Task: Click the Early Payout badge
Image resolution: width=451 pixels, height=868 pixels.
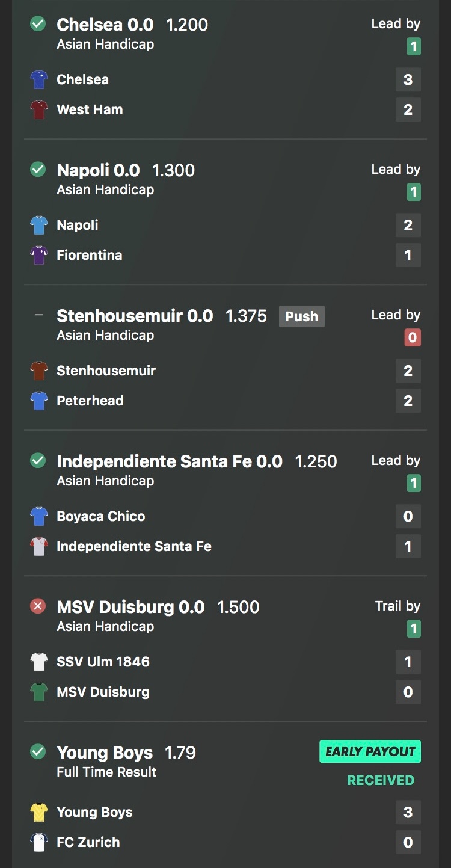Action: pyautogui.click(x=370, y=751)
